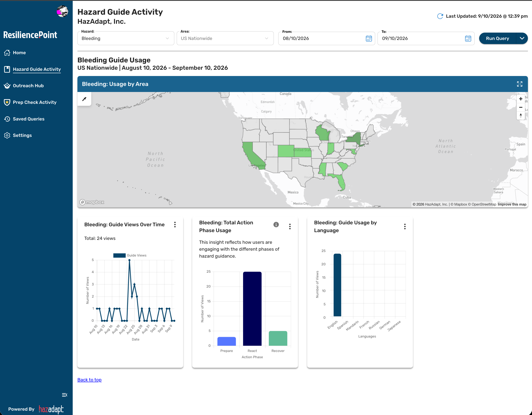Open Guide Usage by Language options menu

405,227
